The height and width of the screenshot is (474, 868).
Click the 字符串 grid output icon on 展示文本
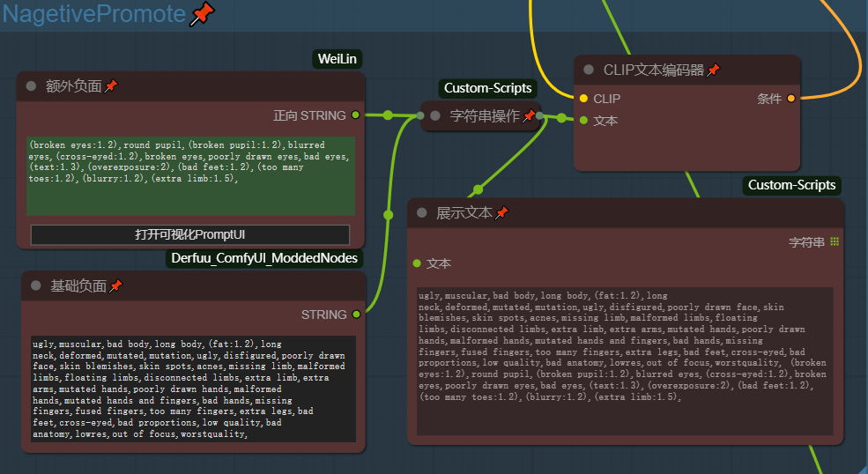834,241
